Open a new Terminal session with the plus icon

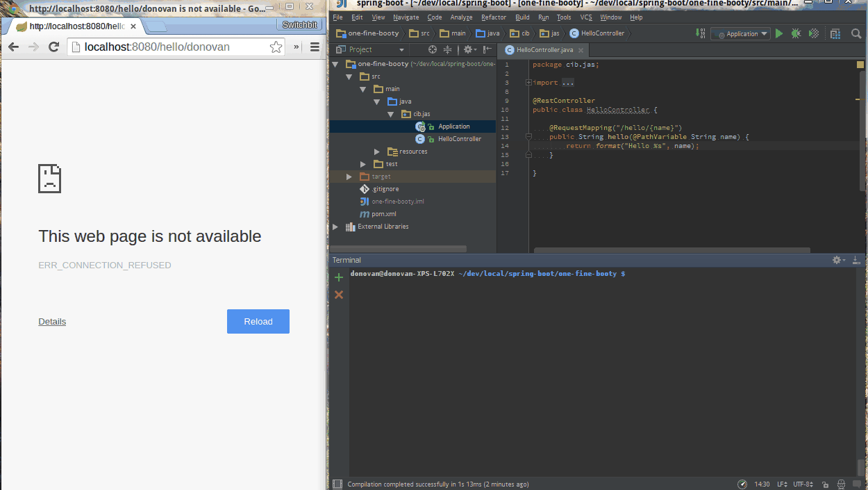click(339, 276)
